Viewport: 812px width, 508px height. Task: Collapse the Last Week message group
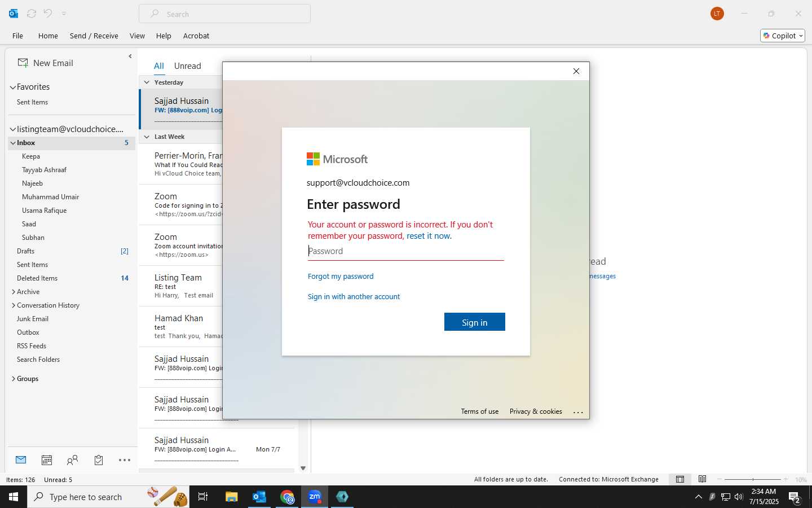[x=147, y=137]
